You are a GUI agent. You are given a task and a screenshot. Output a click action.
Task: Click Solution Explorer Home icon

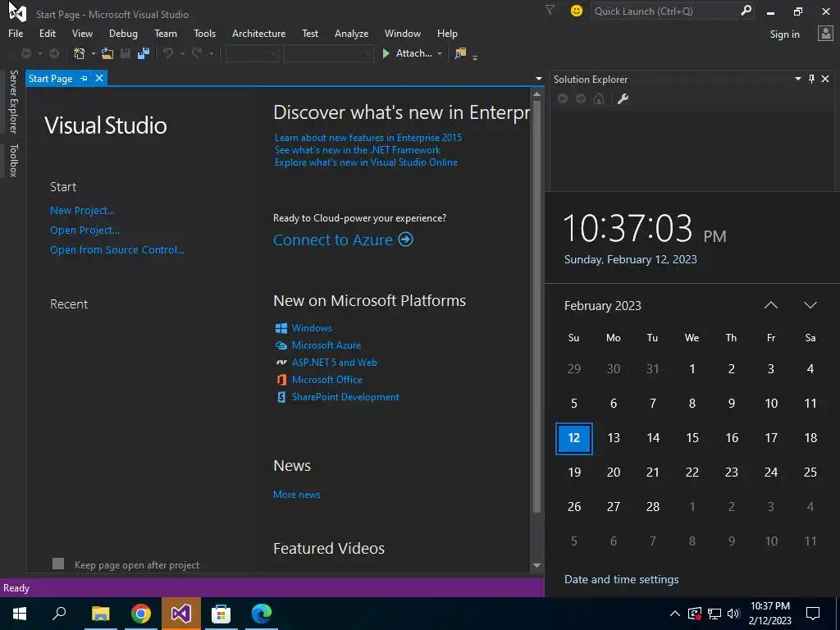click(599, 98)
